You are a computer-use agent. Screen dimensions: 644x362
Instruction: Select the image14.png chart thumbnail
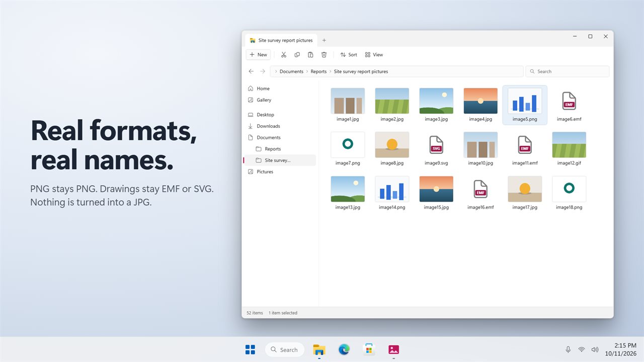(392, 193)
